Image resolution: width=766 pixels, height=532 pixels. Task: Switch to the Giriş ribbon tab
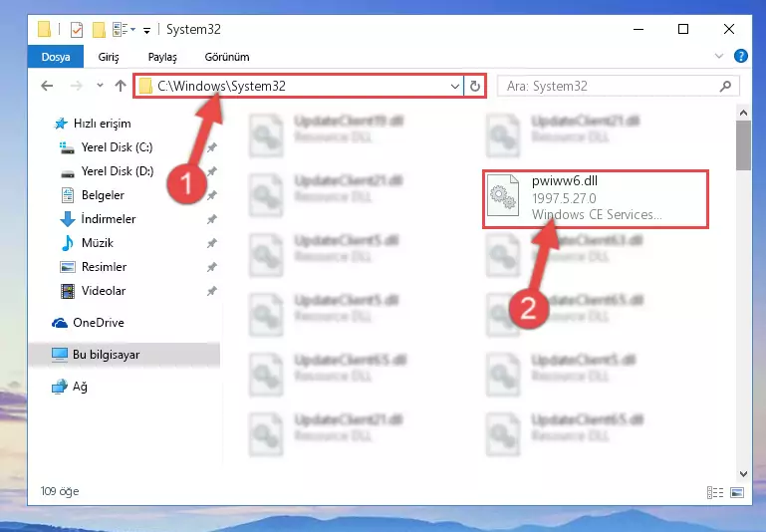pyautogui.click(x=109, y=57)
